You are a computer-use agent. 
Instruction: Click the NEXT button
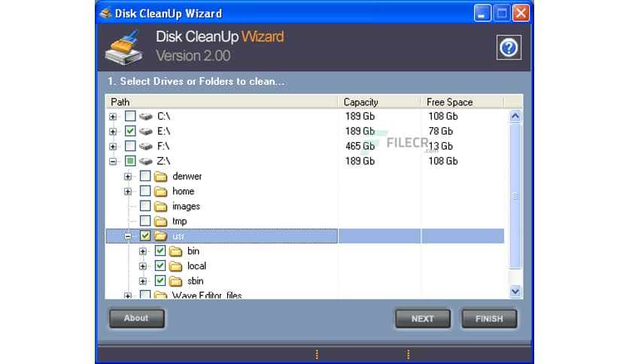click(x=422, y=319)
